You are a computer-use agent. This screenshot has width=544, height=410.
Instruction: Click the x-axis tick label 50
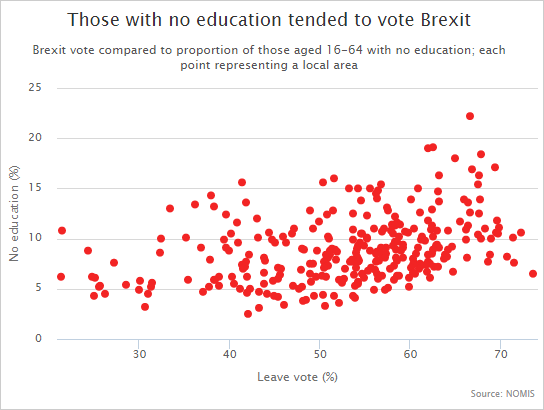(320, 354)
